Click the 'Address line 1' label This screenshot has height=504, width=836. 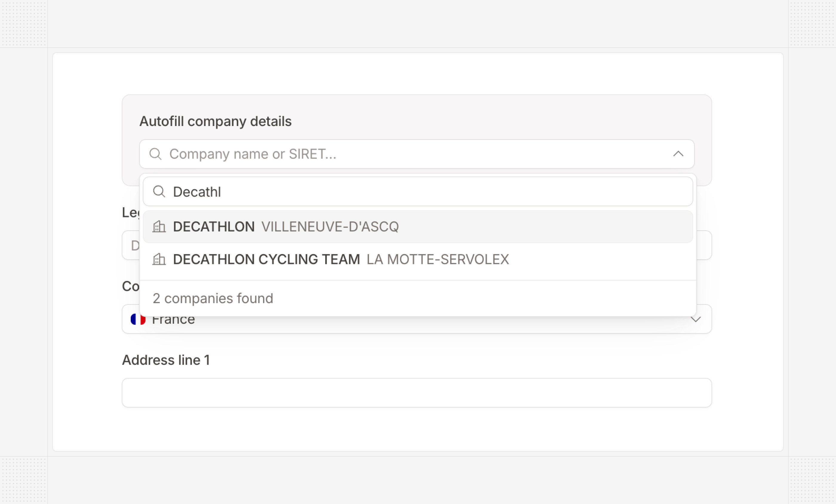pyautogui.click(x=166, y=360)
